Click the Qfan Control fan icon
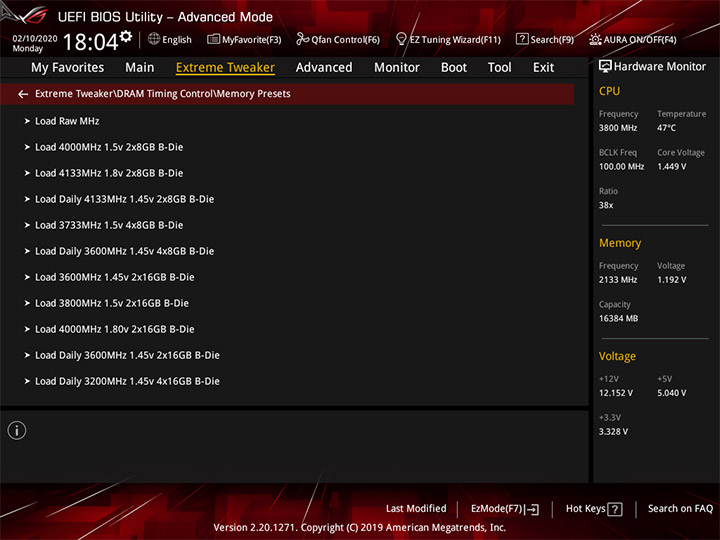The width and height of the screenshot is (720, 540). (x=302, y=39)
